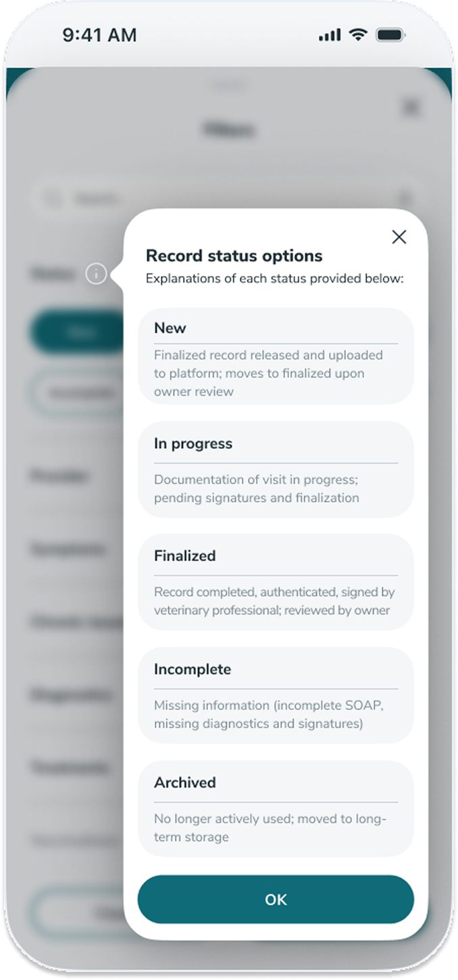Click the 9:41 AM clock

99,35
